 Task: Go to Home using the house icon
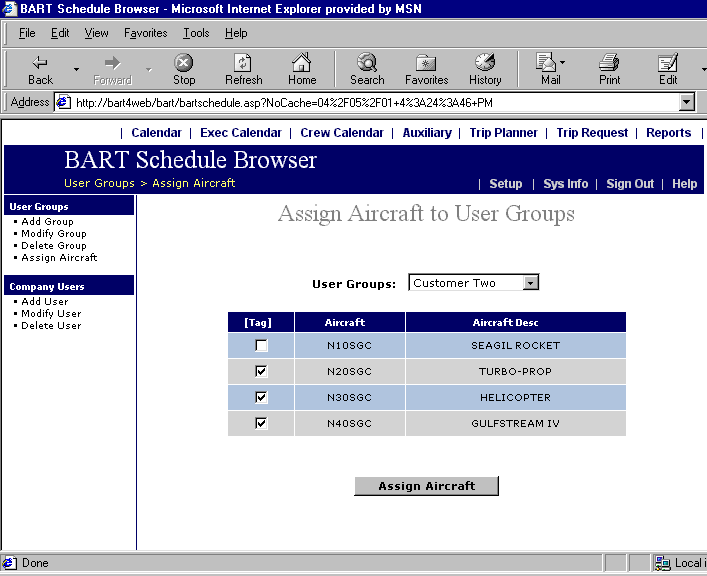pyautogui.click(x=302, y=63)
